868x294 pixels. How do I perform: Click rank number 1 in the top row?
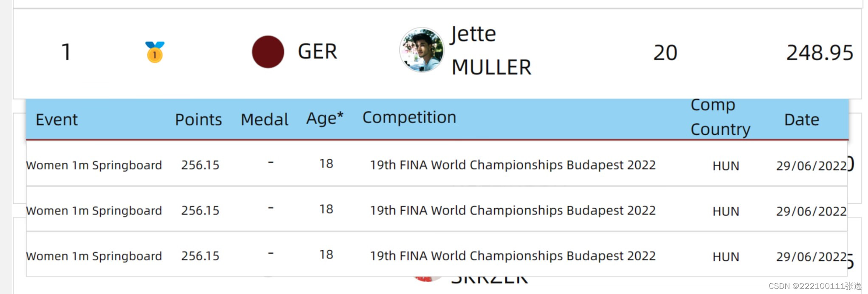click(x=66, y=52)
